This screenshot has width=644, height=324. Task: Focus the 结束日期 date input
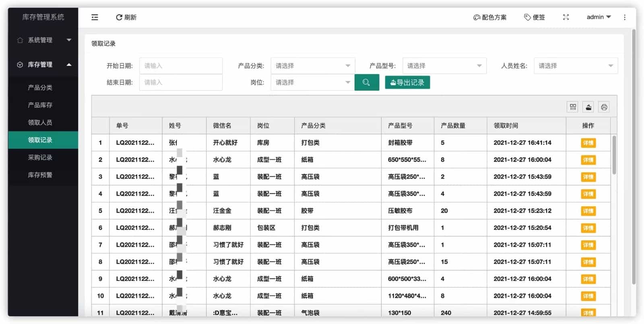[181, 83]
